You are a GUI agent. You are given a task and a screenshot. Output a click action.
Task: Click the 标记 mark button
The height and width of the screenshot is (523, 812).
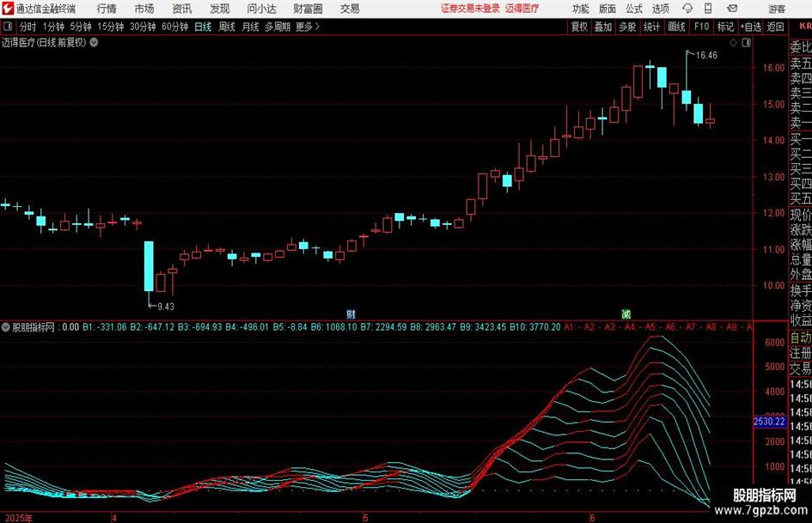725,27
